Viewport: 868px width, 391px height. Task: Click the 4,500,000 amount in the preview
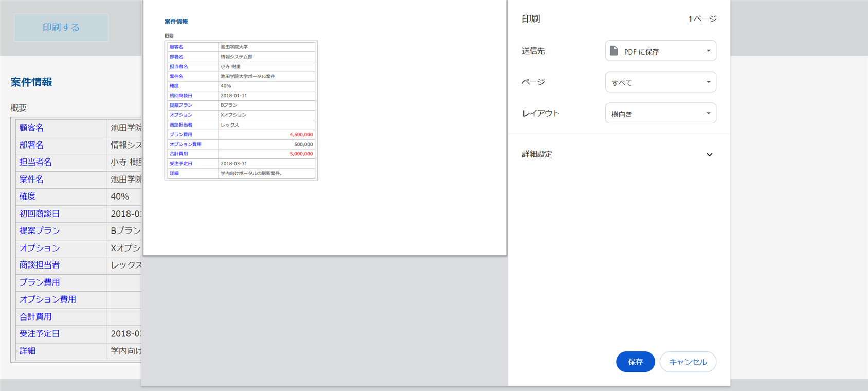tap(301, 135)
